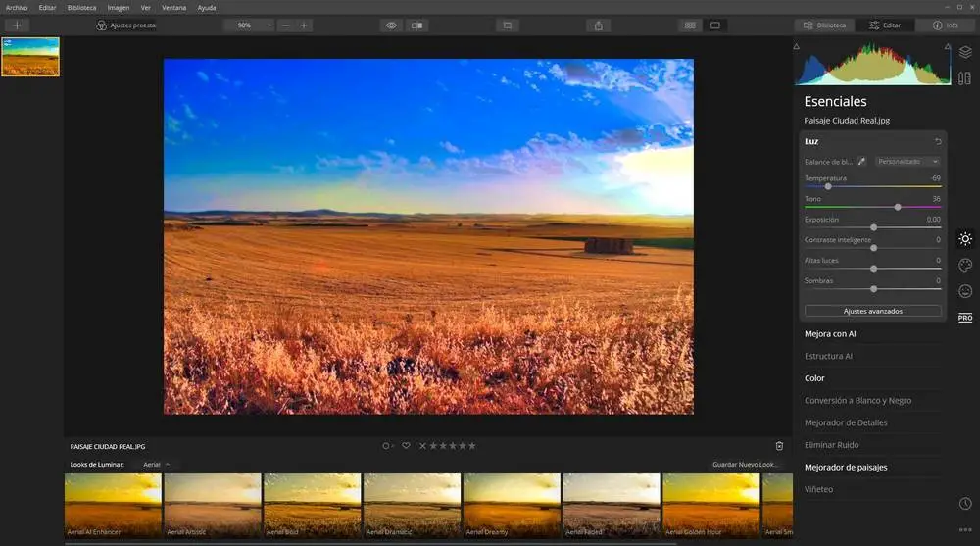Open the Personalizado white balance dropdown
The width and height of the screenshot is (980, 546).
click(907, 162)
